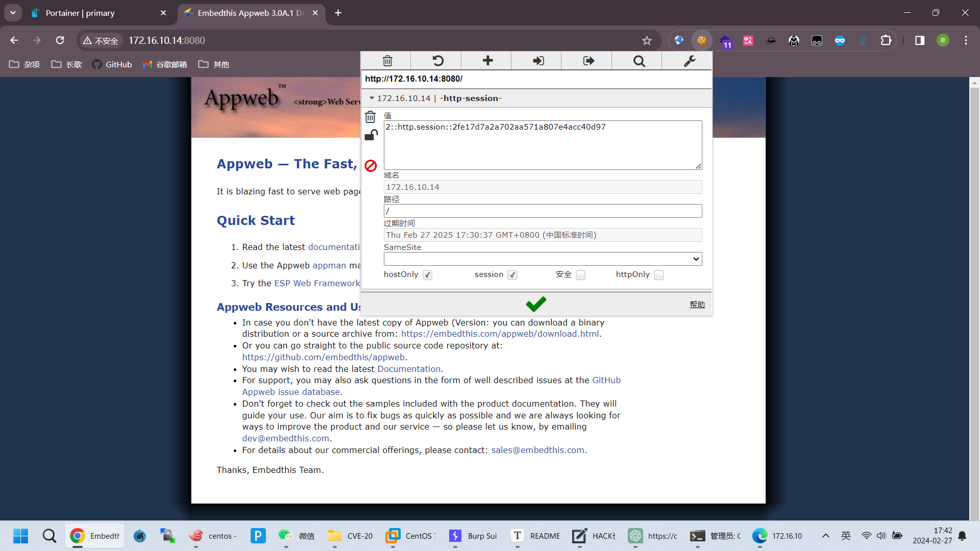Toggle the session checkbox

(x=512, y=275)
